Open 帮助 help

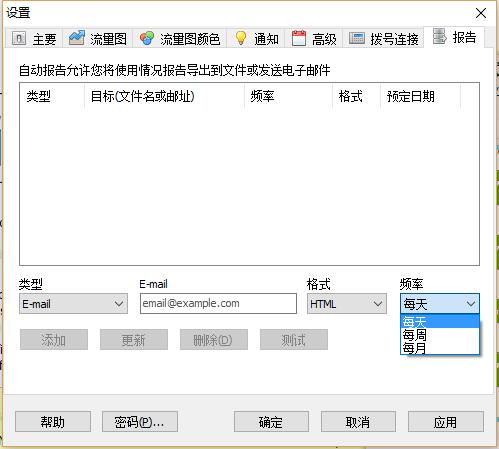click(53, 422)
